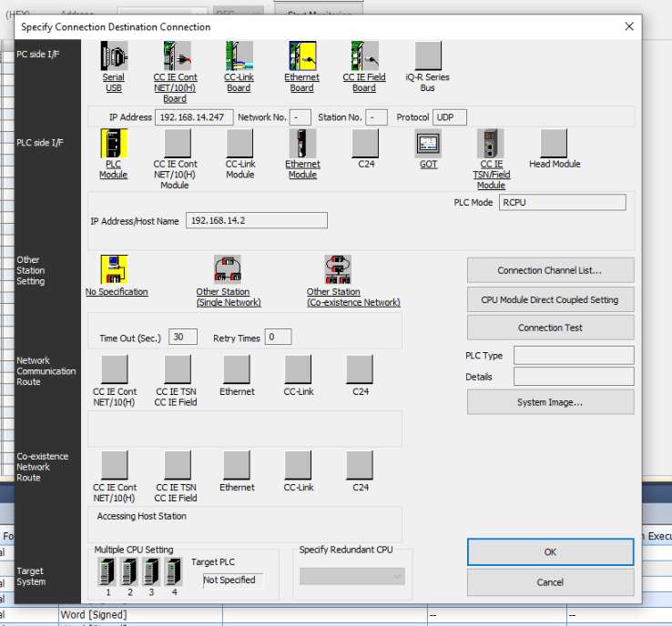Click the Accessing Host Station text

(x=141, y=517)
